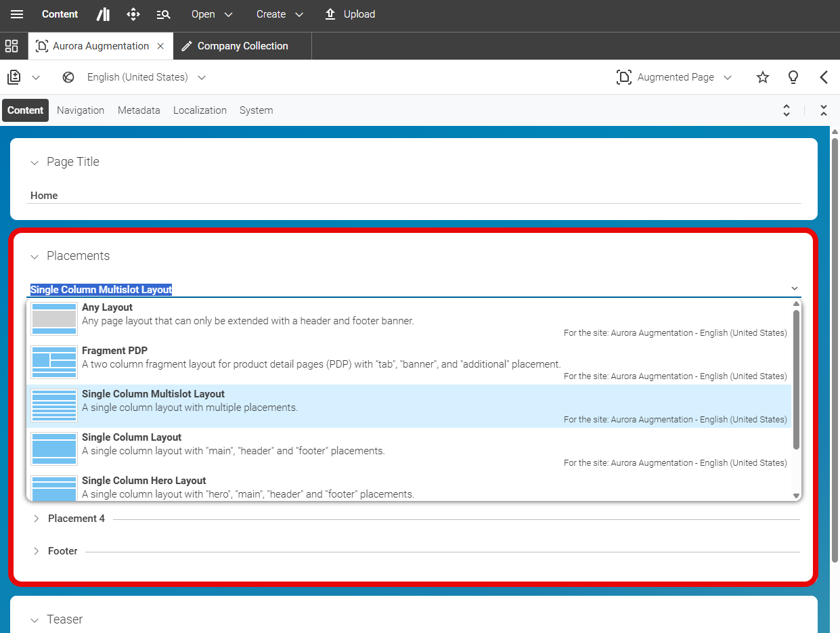Click the content search icon
This screenshot has height=633, width=840.
163,14
